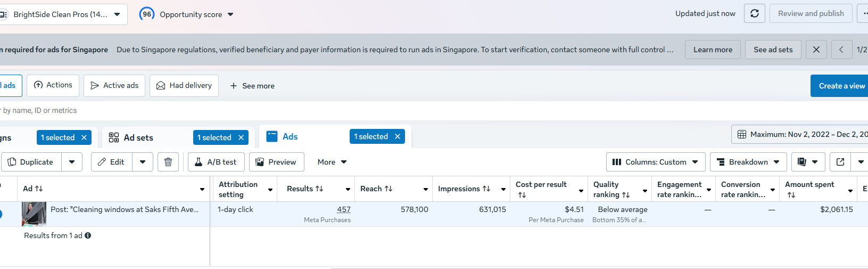Close the Singapore regulations banner

point(816,50)
